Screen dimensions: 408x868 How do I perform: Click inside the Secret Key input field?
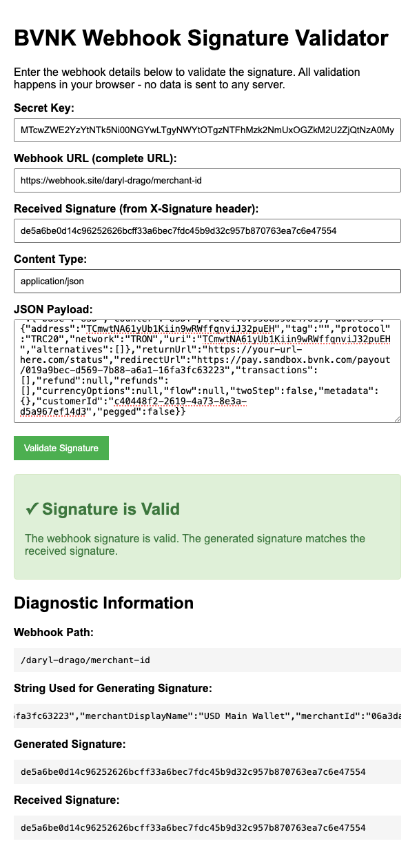[x=204, y=130]
